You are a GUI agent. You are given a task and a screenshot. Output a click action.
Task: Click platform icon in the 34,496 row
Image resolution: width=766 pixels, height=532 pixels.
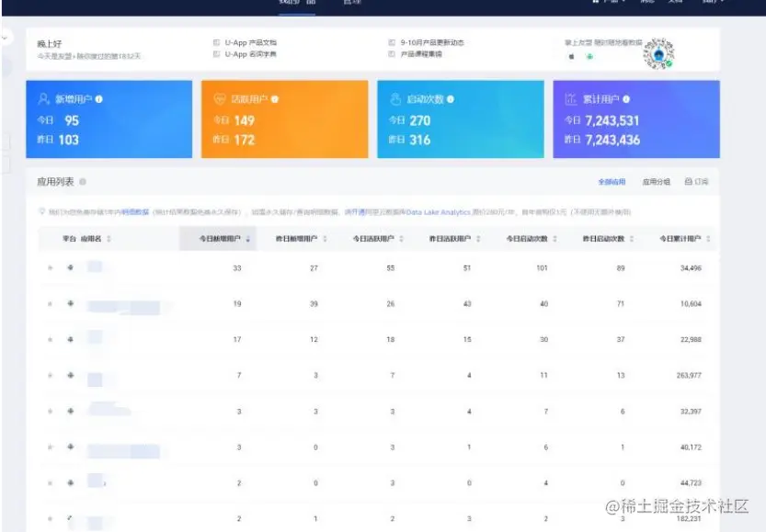pyautogui.click(x=70, y=267)
